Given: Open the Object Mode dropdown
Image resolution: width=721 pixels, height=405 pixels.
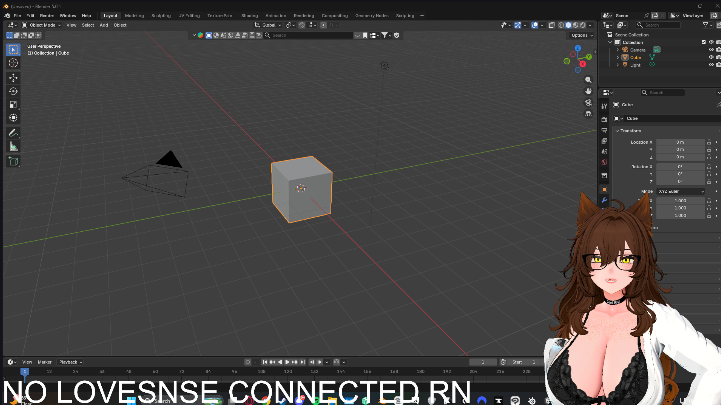Looking at the screenshot, I should click(x=41, y=25).
